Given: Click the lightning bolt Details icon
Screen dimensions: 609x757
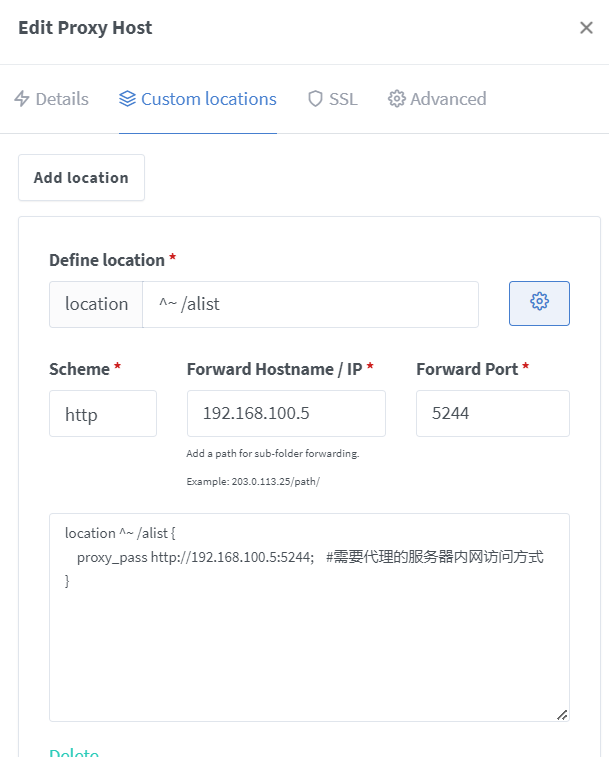Looking at the screenshot, I should [22, 99].
